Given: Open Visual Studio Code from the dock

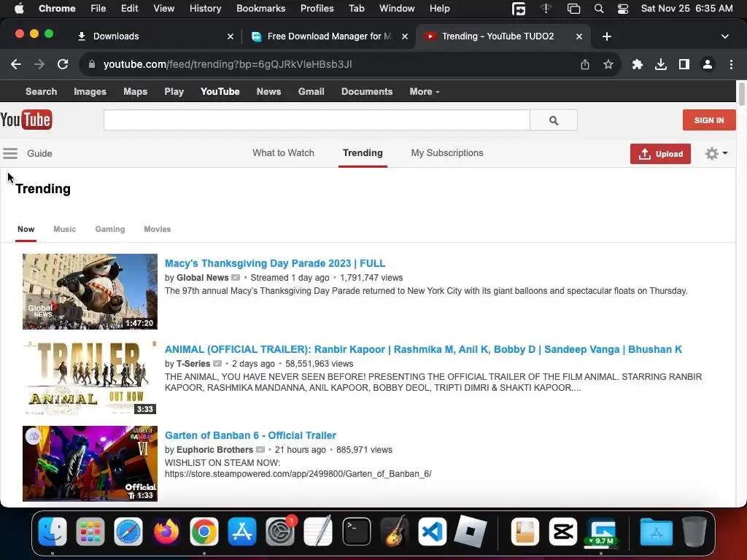Looking at the screenshot, I should click(432, 531).
